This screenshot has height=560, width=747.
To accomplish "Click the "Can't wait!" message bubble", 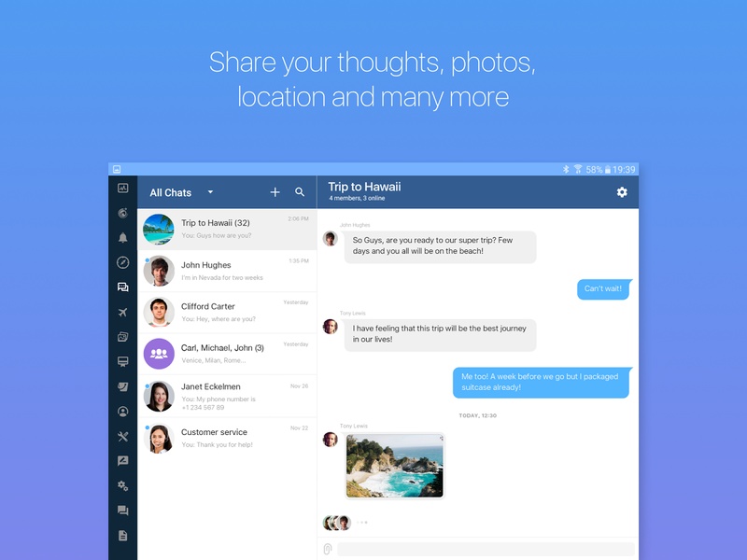I will point(603,289).
